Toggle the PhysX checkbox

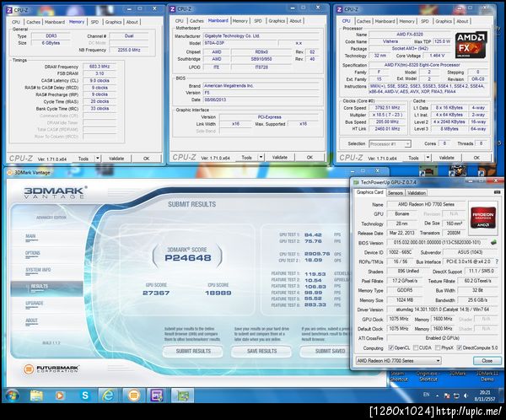click(x=438, y=347)
